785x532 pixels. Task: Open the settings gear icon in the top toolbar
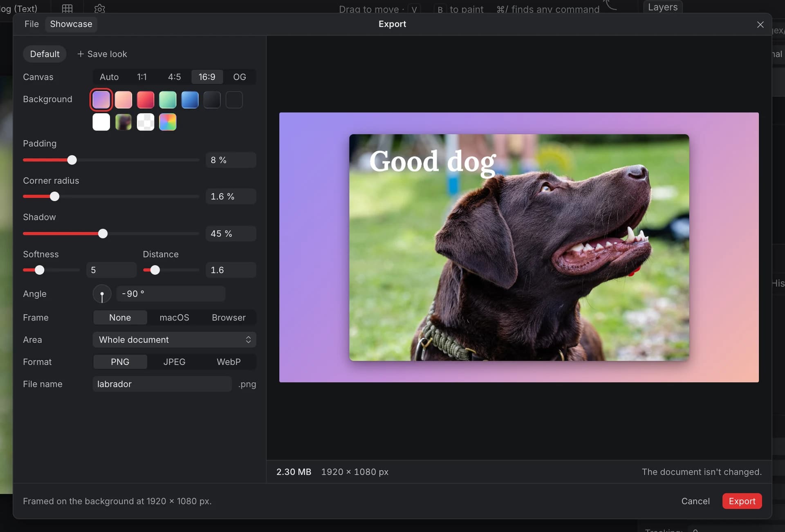(99, 8)
